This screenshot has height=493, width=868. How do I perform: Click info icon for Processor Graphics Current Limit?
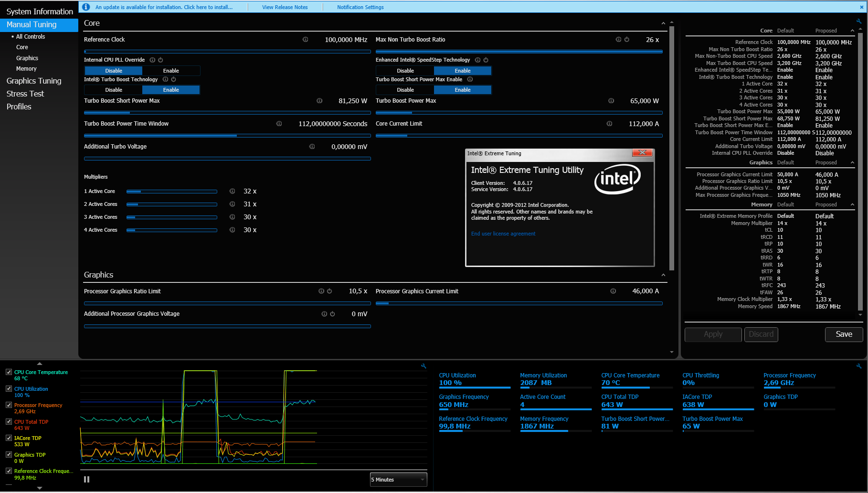point(613,291)
